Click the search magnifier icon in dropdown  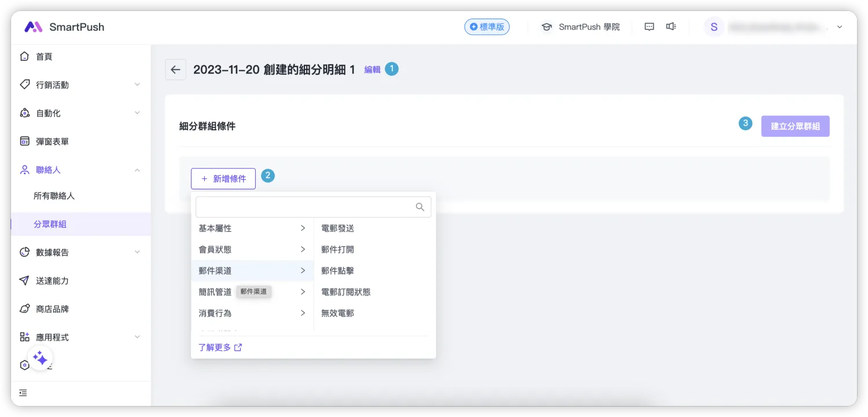(x=420, y=207)
